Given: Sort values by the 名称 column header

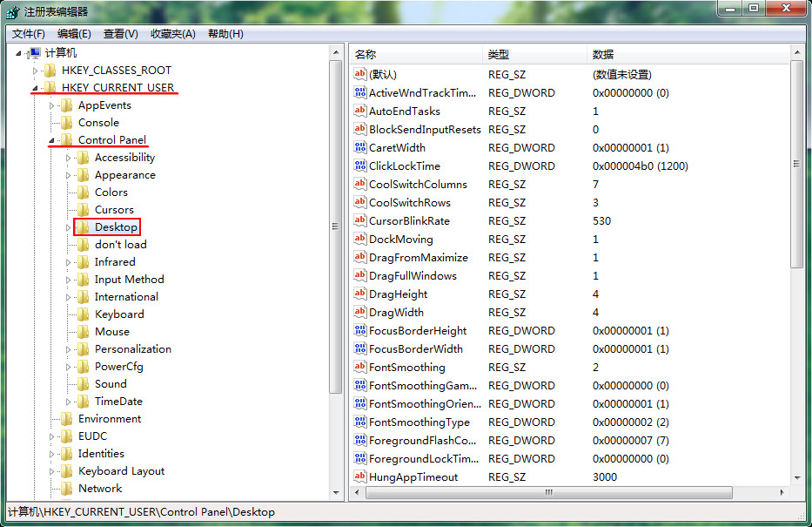Looking at the screenshot, I should 417,54.
